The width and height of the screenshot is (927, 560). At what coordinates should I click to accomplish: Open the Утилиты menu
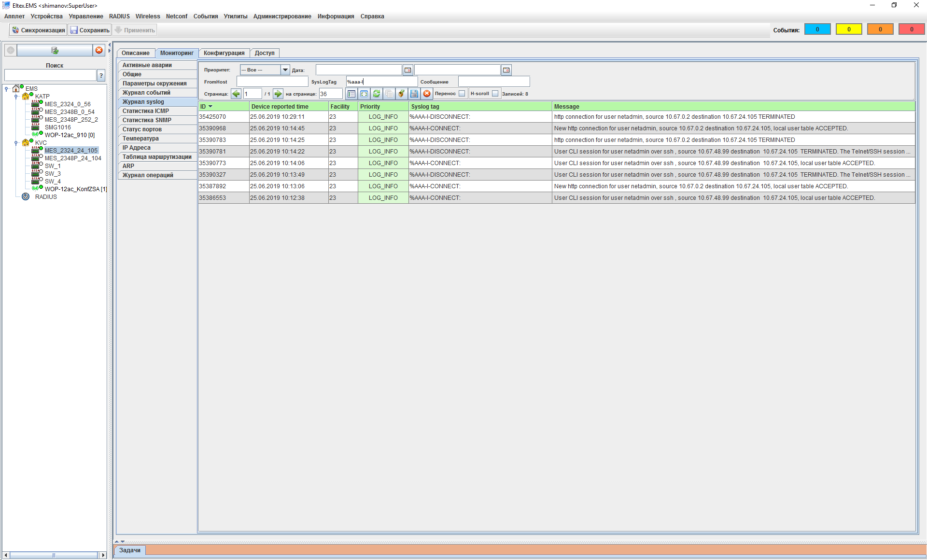coord(236,16)
